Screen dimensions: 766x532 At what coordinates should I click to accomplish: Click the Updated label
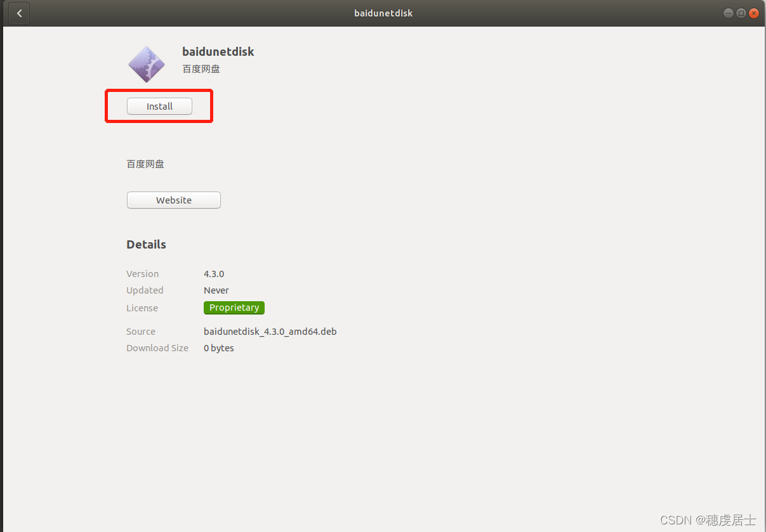pos(145,290)
